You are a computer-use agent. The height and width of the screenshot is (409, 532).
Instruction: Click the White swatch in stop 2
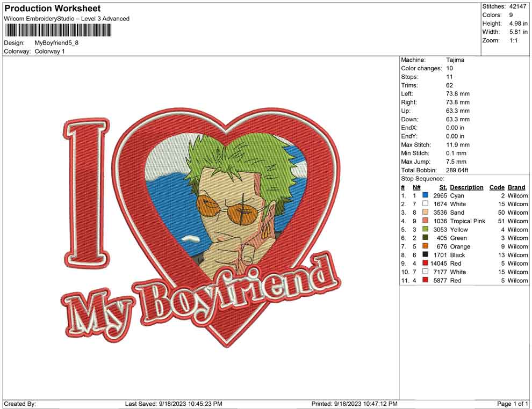click(x=425, y=203)
